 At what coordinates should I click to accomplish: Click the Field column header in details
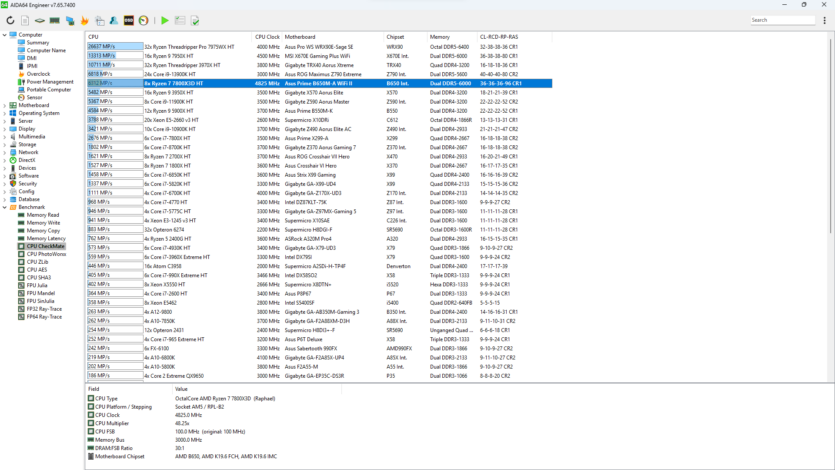(129, 389)
